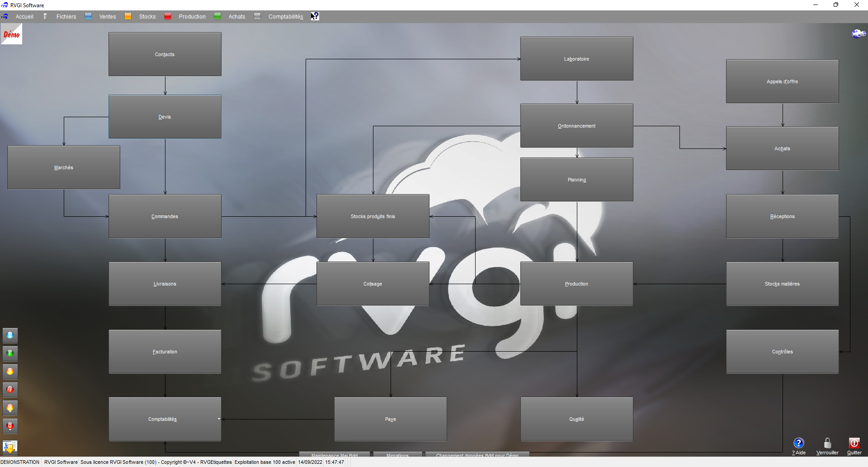Click the contact card download arrow icon
The height and width of the screenshot is (467, 868).
[10, 447]
